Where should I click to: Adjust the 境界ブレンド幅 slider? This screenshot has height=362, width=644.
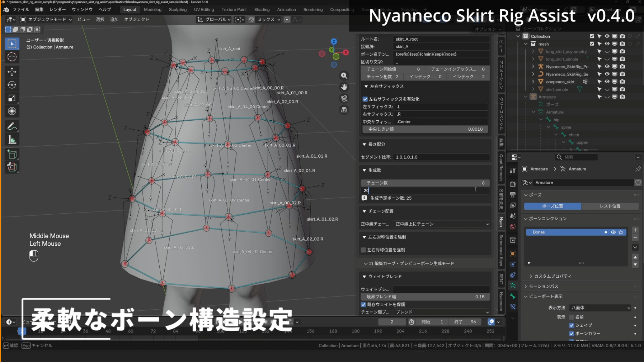425,297
